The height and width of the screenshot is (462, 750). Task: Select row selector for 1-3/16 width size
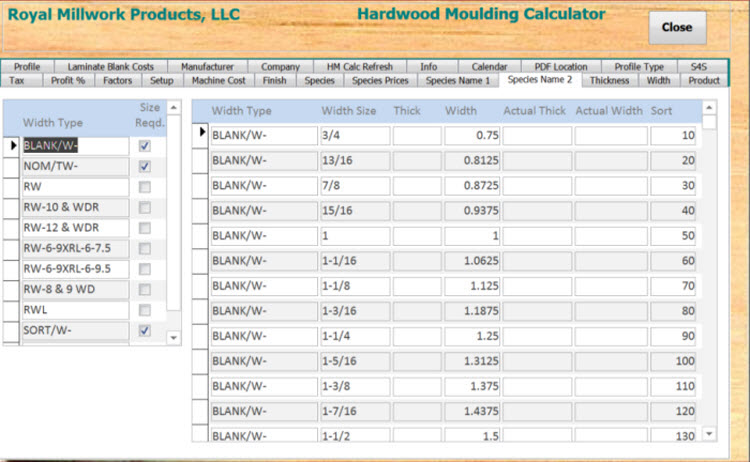click(200, 311)
